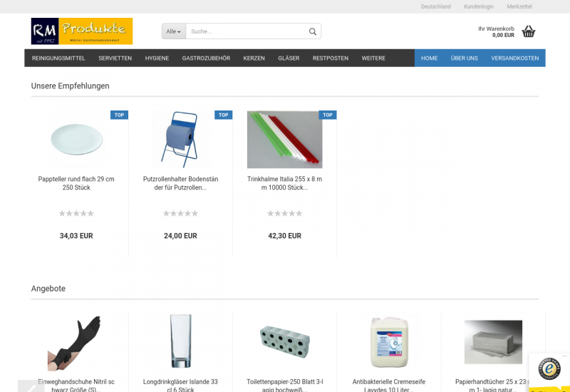Click the TOP badge on Pappteller
570x392 pixels.
pos(119,115)
